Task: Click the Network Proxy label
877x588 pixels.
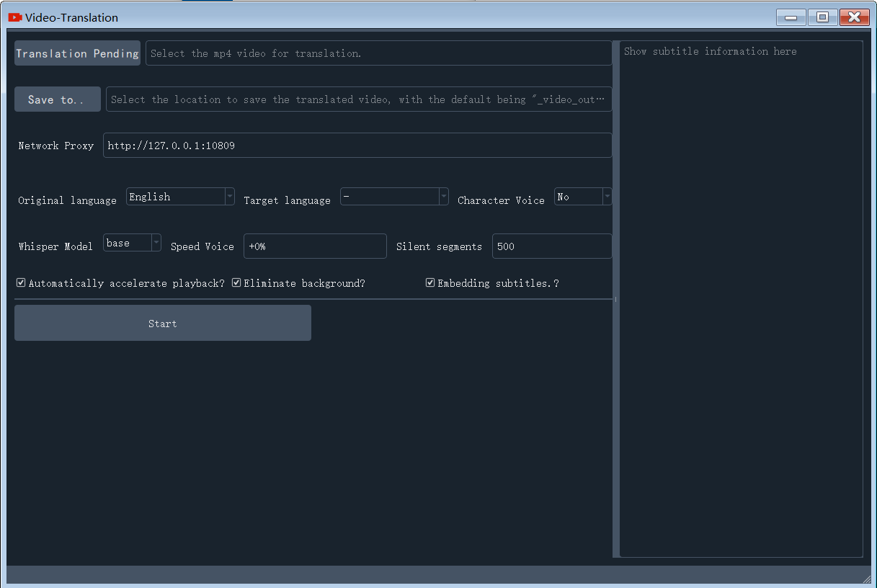Action: (55, 146)
